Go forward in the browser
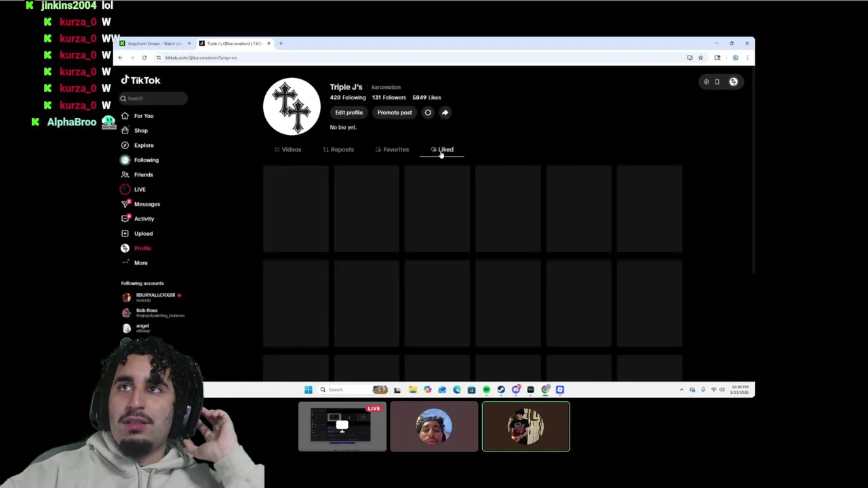Screen dimensions: 868x488 pyautogui.click(x=132, y=58)
